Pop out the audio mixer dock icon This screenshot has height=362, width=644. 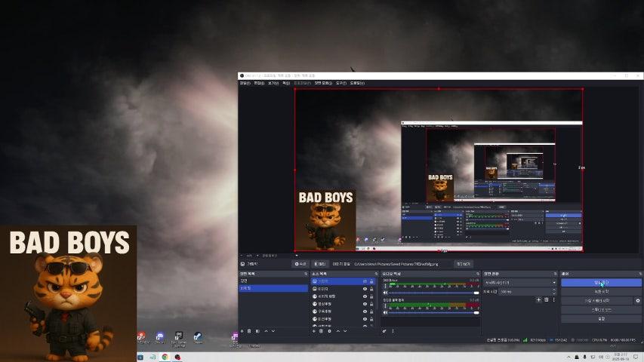point(478,274)
